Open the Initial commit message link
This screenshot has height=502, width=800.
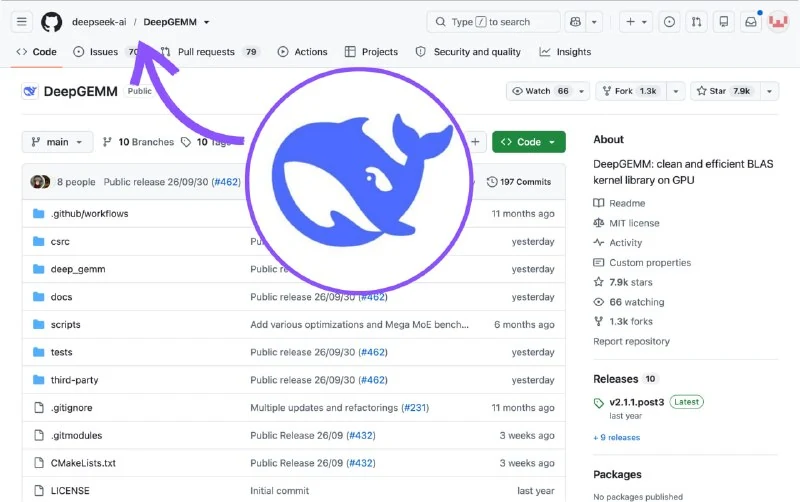click(280, 490)
